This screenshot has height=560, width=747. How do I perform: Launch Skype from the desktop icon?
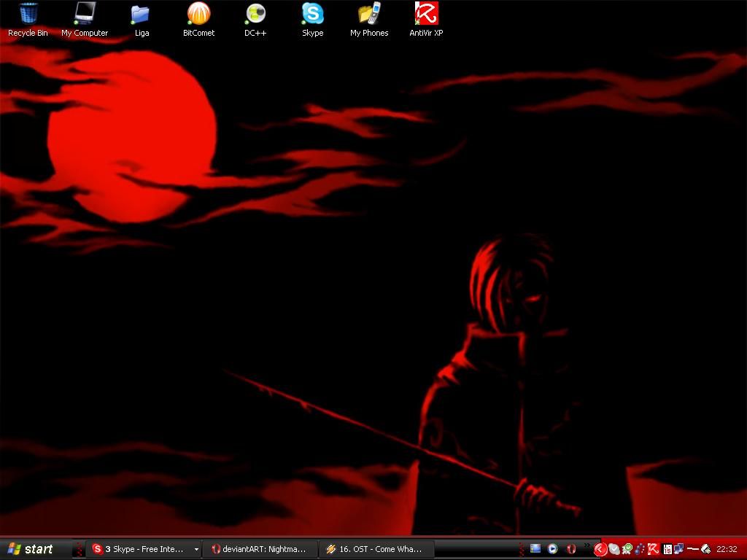[x=312, y=19]
